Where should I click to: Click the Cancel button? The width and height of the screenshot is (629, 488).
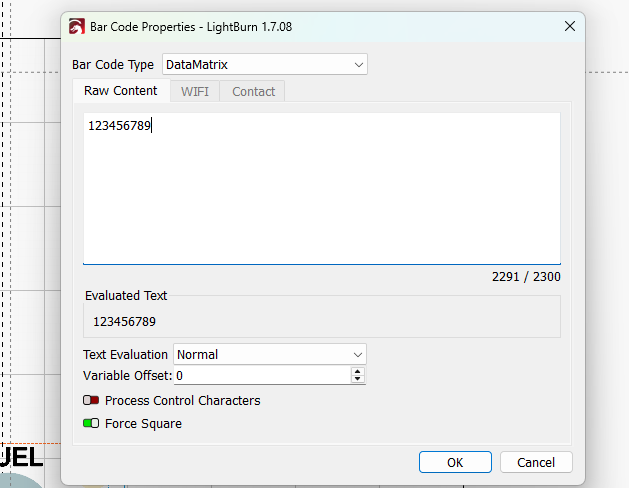(x=536, y=462)
